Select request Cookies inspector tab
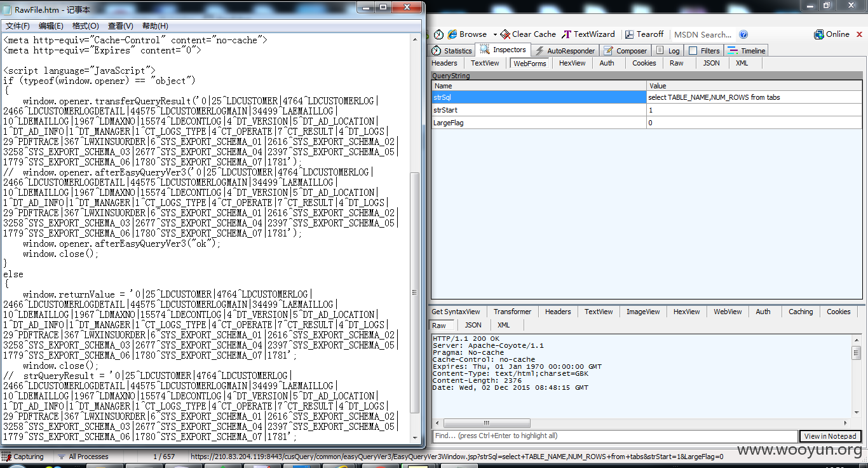The height and width of the screenshot is (468, 868). 644,63
